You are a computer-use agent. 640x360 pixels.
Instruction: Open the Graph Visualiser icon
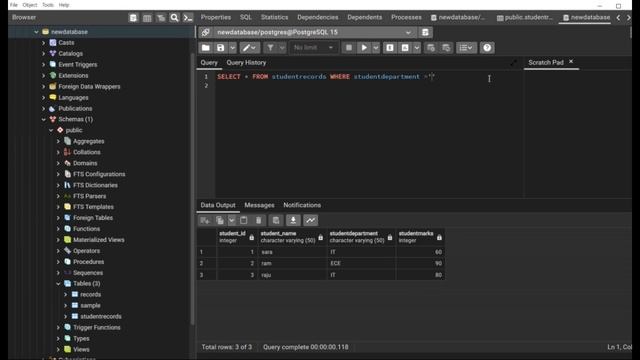click(310, 220)
